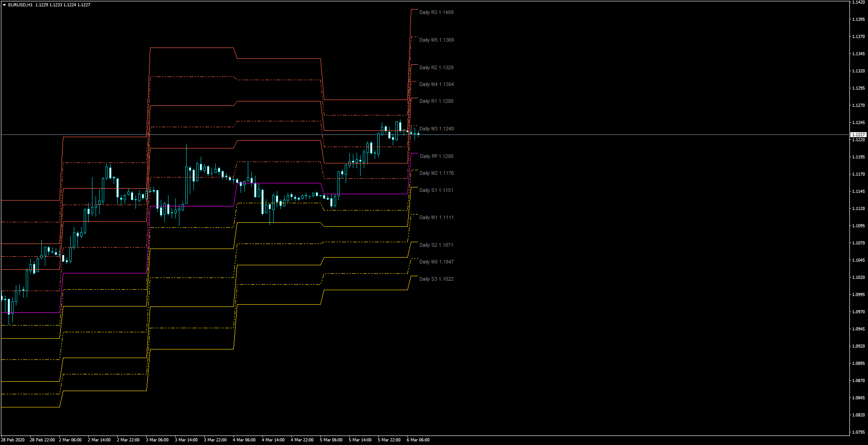
Task: Select the Daily R3 1.1409 label
Action: click(436, 12)
